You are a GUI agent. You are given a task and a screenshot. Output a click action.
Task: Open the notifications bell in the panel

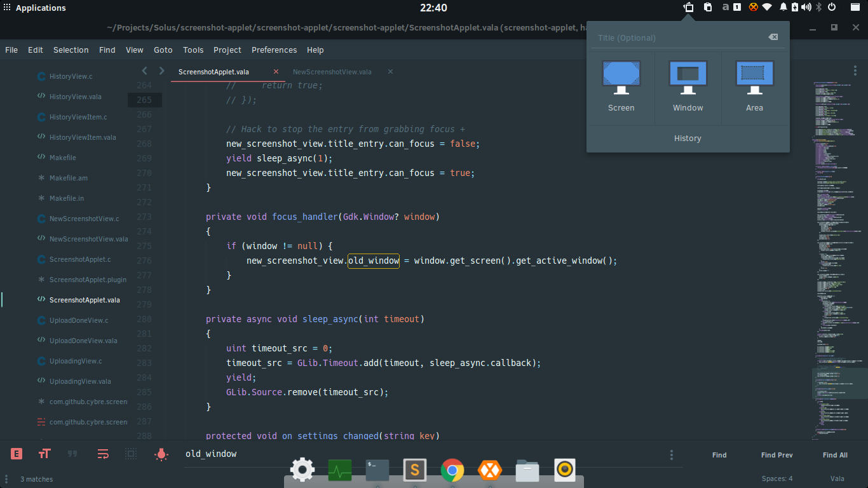[783, 8]
